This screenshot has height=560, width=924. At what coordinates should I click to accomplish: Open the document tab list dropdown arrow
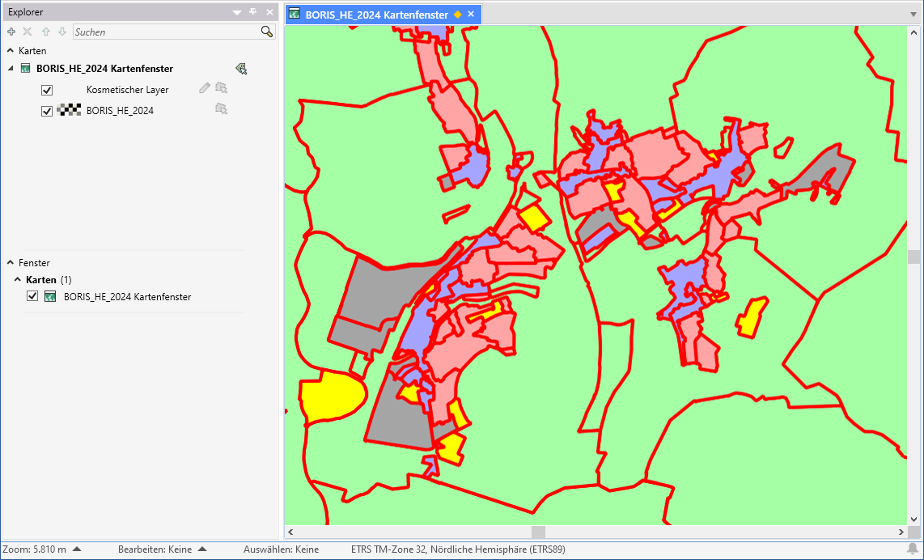[913, 15]
